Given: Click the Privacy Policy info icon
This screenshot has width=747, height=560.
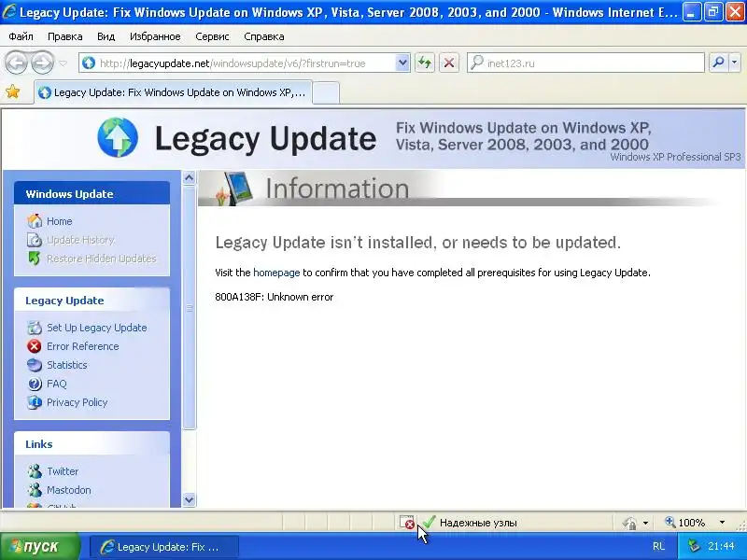Looking at the screenshot, I should [35, 402].
